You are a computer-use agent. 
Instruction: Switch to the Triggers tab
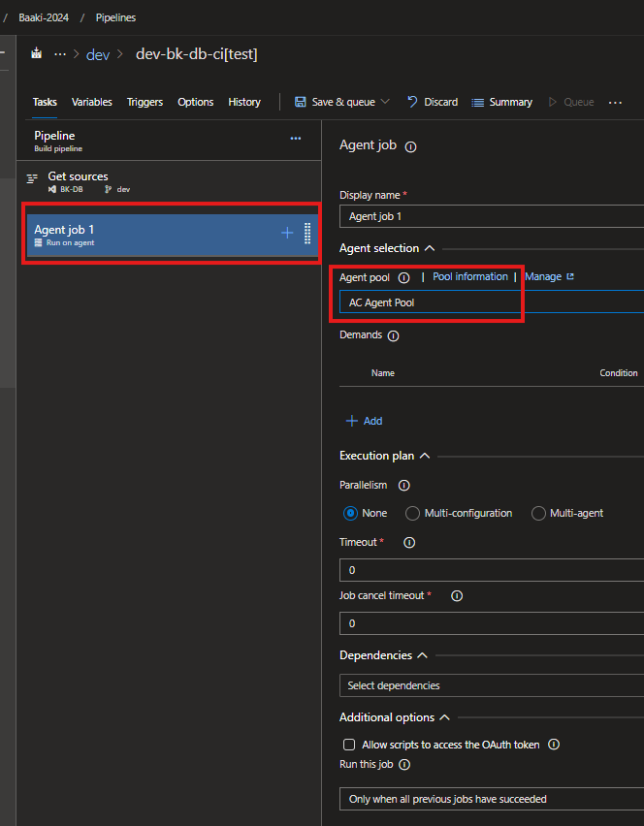(145, 102)
